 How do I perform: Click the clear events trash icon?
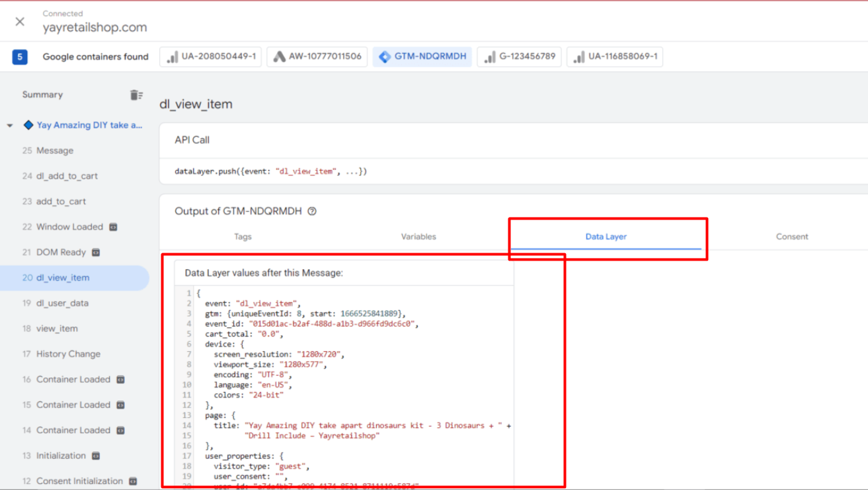click(136, 95)
